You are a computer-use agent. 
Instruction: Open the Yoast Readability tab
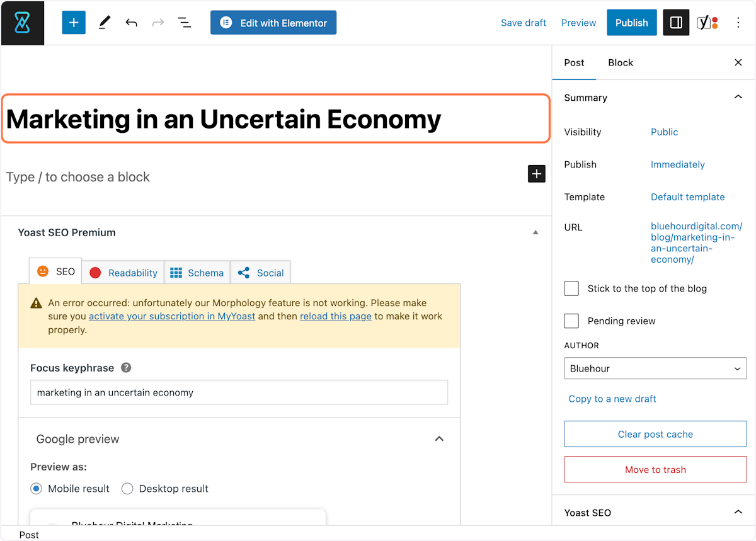point(123,273)
